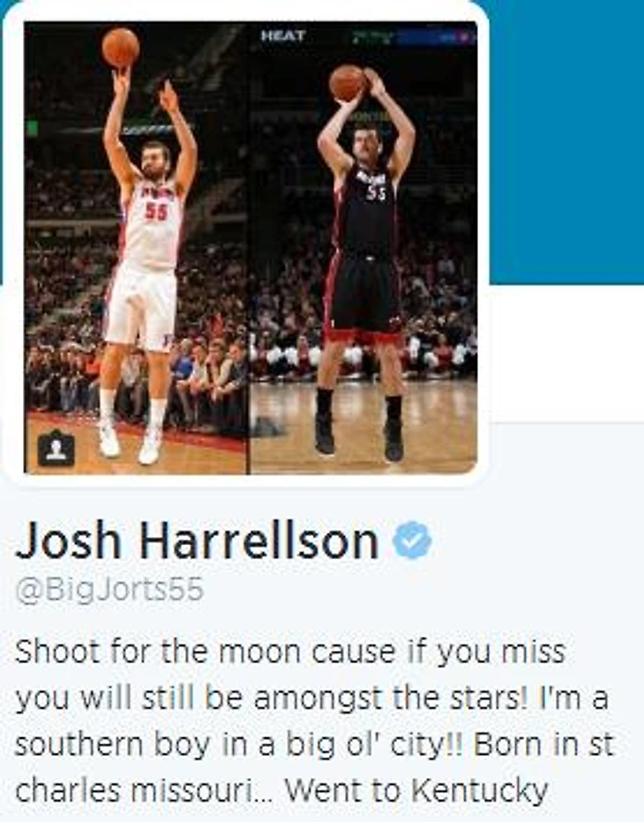Open the @BigJorts55 handle link
Image resolution: width=644 pixels, height=822 pixels.
point(109,590)
